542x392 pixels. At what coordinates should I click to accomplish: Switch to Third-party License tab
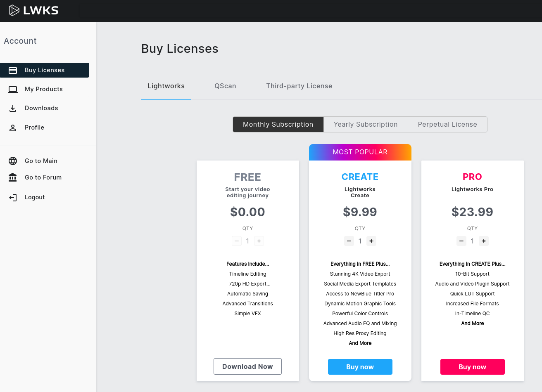(299, 86)
